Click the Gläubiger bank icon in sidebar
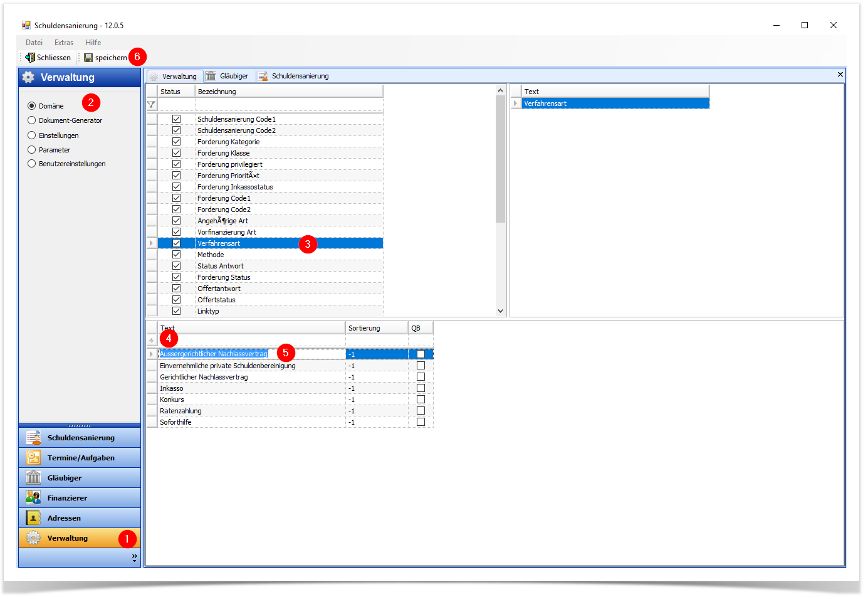 33,477
